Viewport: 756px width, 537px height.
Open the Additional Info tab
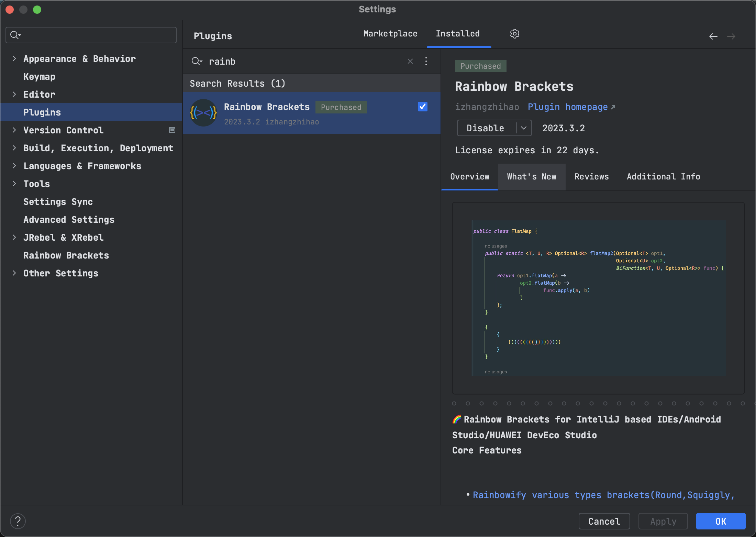click(x=663, y=177)
